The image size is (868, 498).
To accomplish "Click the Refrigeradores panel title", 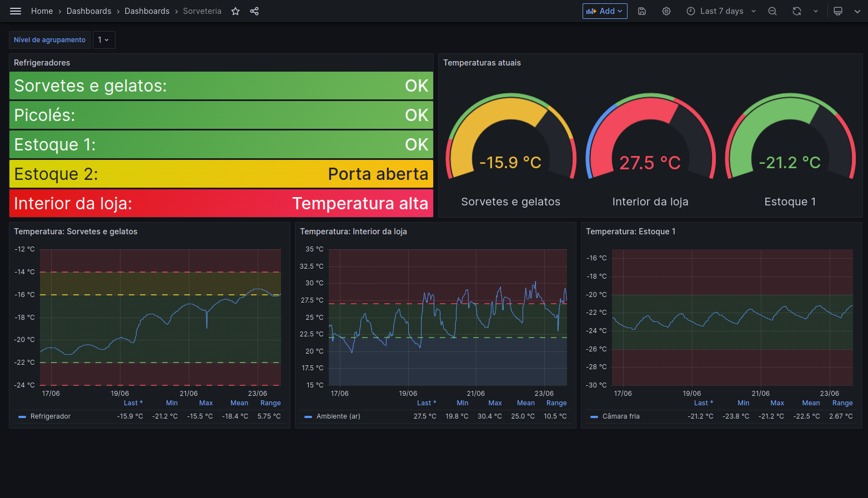I will [42, 63].
